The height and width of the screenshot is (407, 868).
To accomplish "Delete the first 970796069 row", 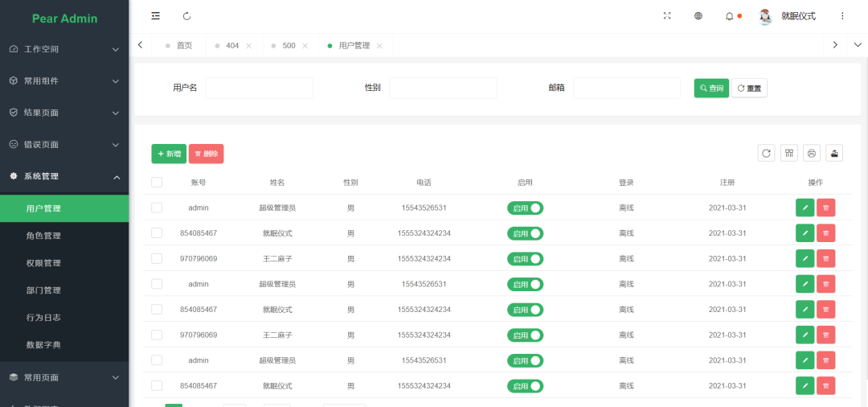I will (x=826, y=258).
